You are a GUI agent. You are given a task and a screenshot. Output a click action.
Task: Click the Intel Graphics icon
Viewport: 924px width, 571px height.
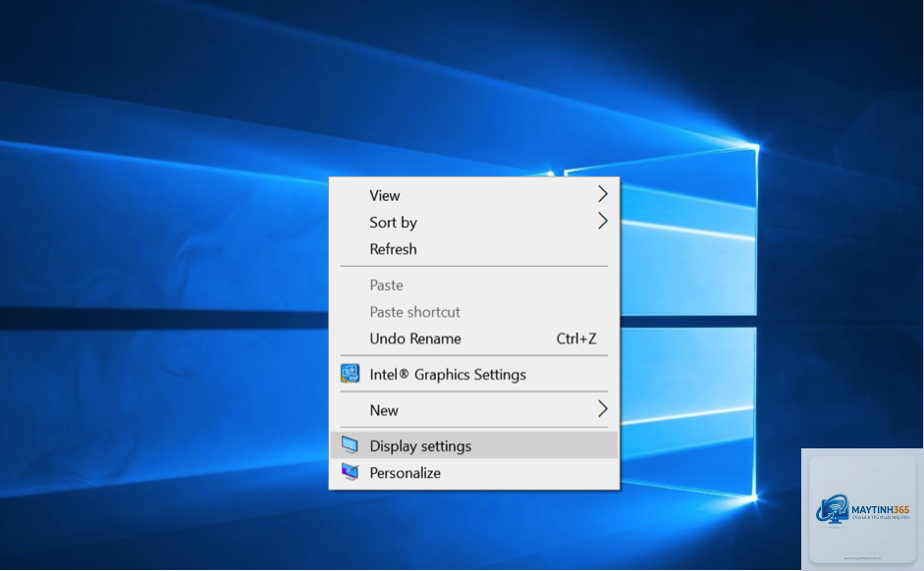click(x=350, y=374)
